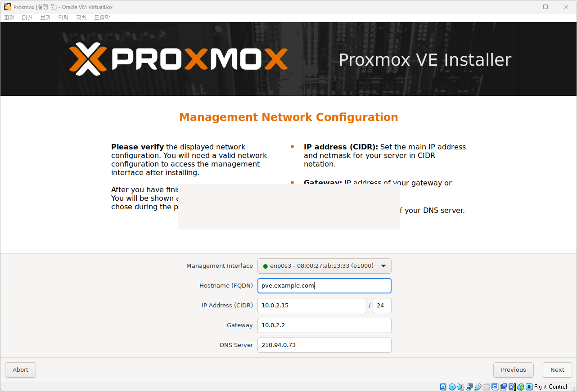Click the Gateway field showing 10.0.2.2
This screenshot has width=577, height=392.
325,325
